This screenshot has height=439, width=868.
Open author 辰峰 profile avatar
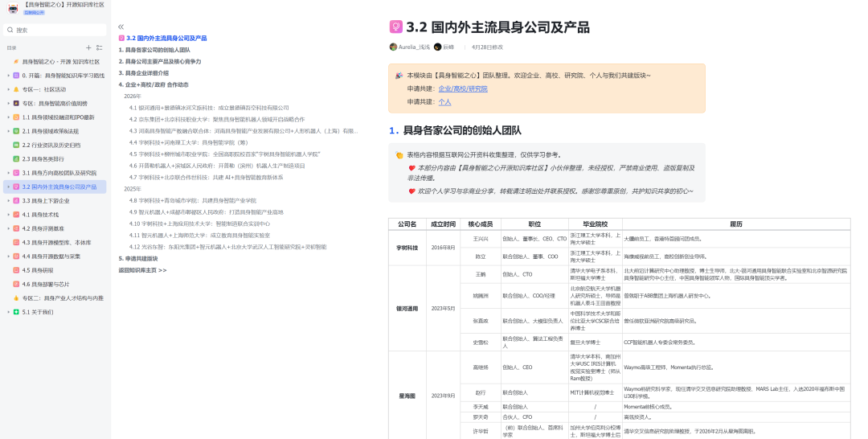click(x=437, y=47)
